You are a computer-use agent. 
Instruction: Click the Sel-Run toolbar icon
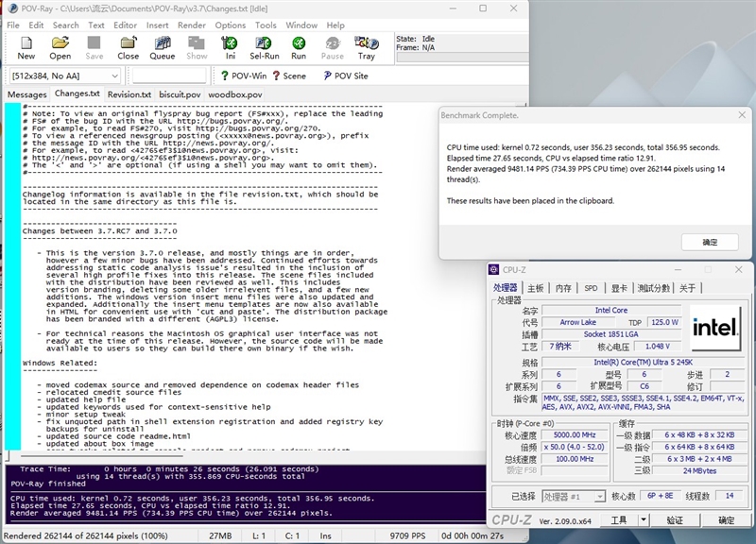click(265, 48)
